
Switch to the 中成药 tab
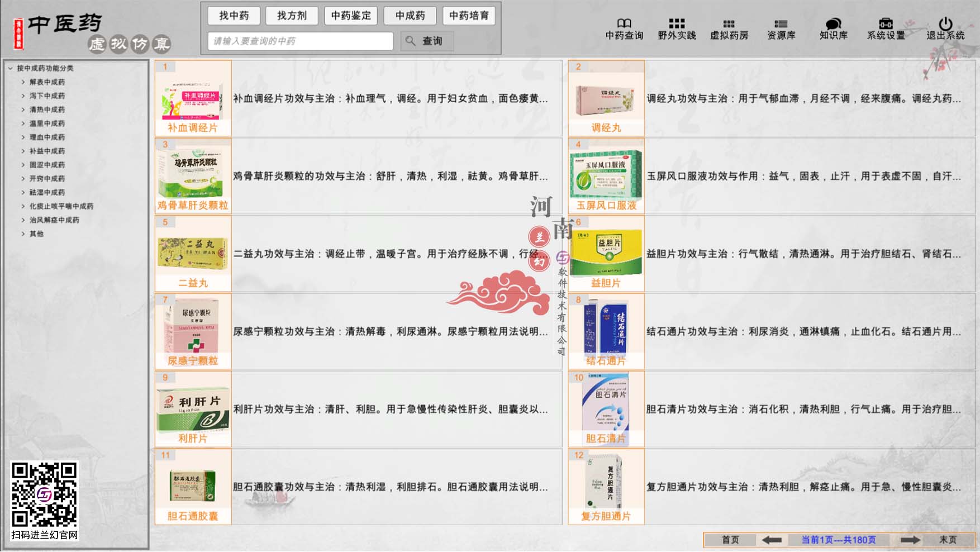click(x=410, y=16)
